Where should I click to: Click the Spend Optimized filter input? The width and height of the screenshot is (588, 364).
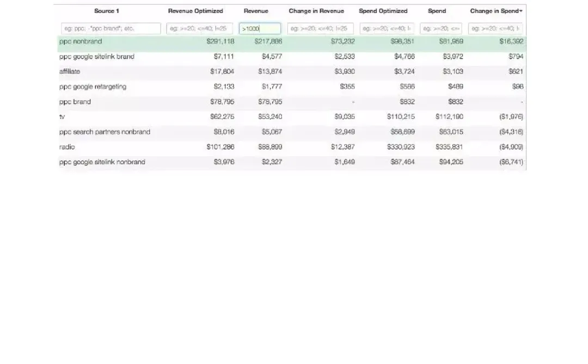click(387, 28)
